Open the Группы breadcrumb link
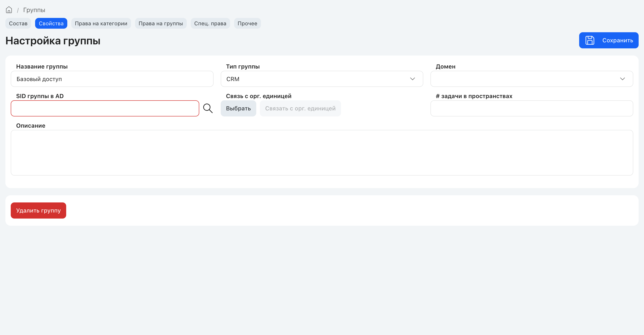The width and height of the screenshot is (644, 335). [34, 10]
